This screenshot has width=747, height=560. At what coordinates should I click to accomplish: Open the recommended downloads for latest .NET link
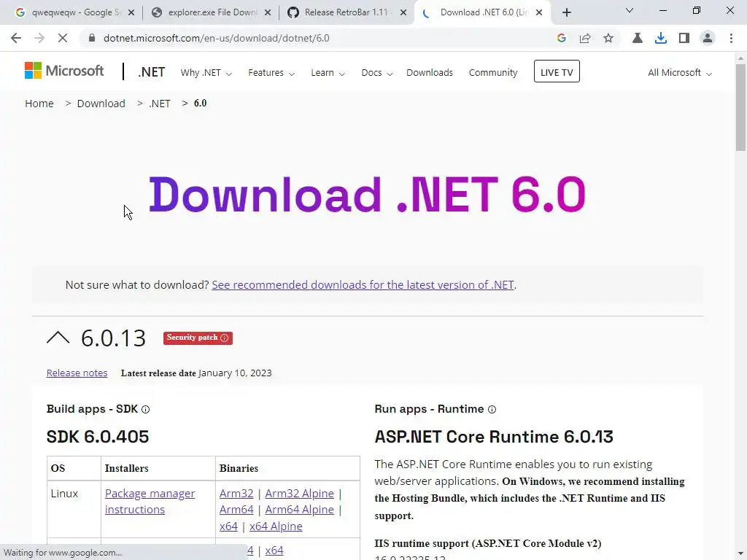(363, 285)
